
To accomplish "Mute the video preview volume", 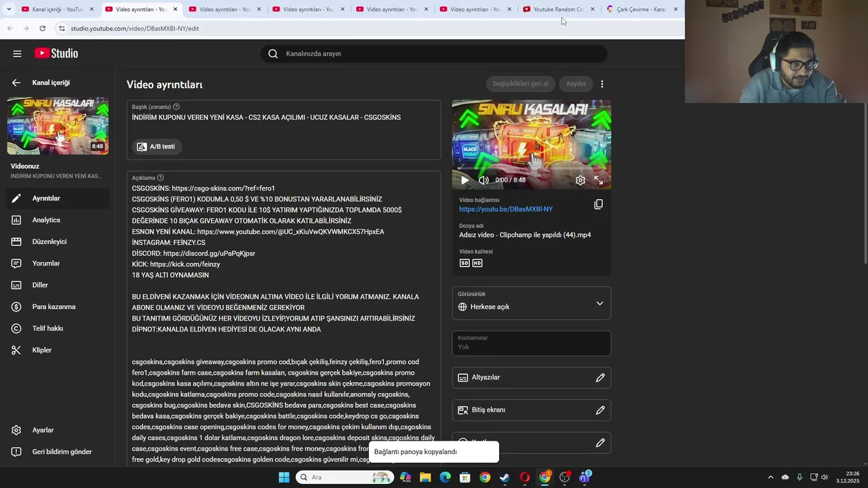I will [x=484, y=180].
